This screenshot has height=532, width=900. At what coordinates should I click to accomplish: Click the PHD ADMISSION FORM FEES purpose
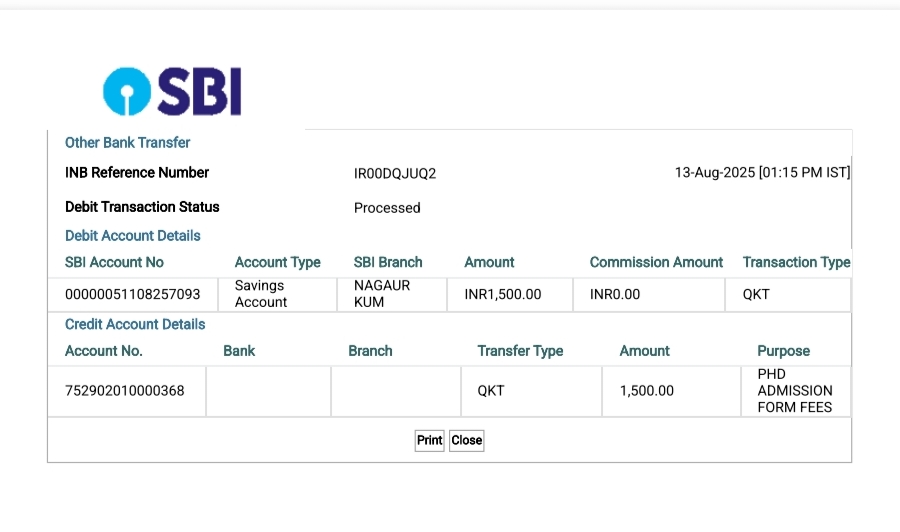tap(794, 391)
